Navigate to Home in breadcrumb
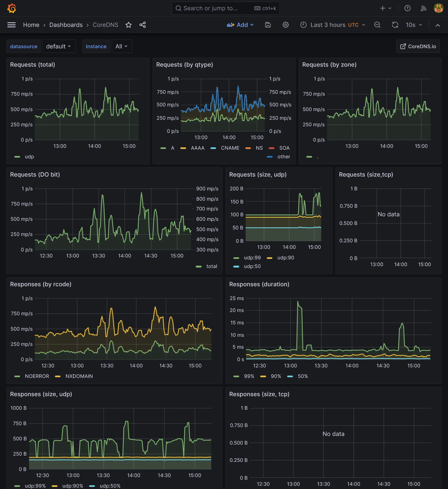The image size is (448, 489). pos(31,25)
